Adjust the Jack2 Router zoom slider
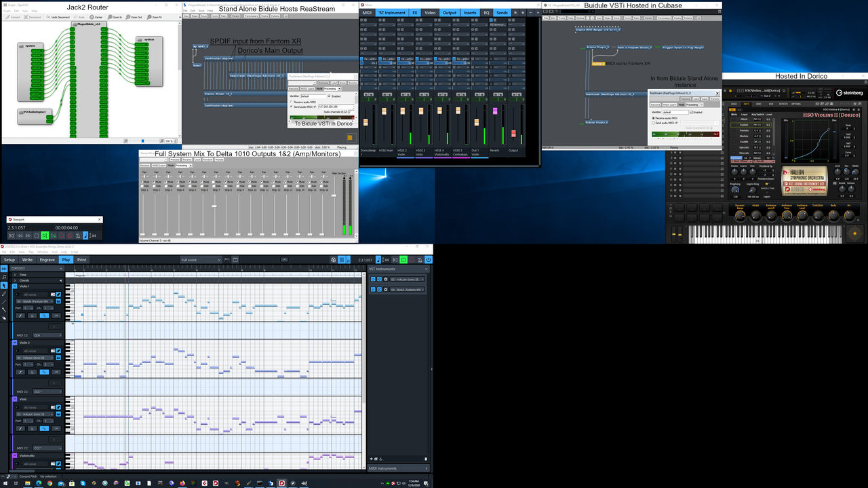 tap(142, 141)
